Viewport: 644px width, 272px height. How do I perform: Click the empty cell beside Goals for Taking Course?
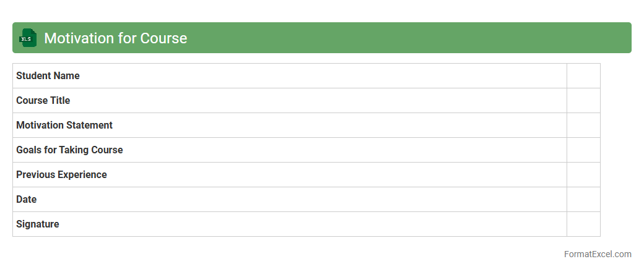click(583, 150)
